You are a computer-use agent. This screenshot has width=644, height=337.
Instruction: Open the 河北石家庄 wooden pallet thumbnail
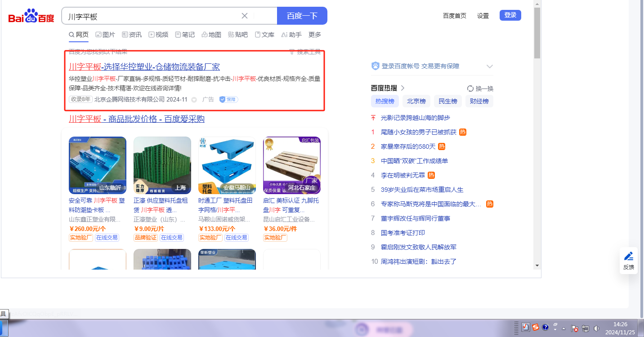(292, 165)
